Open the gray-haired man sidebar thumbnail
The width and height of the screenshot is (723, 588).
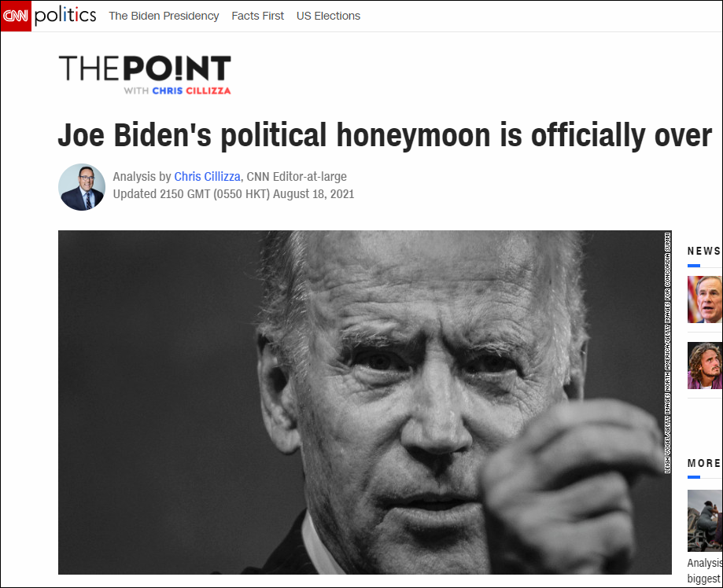705,300
